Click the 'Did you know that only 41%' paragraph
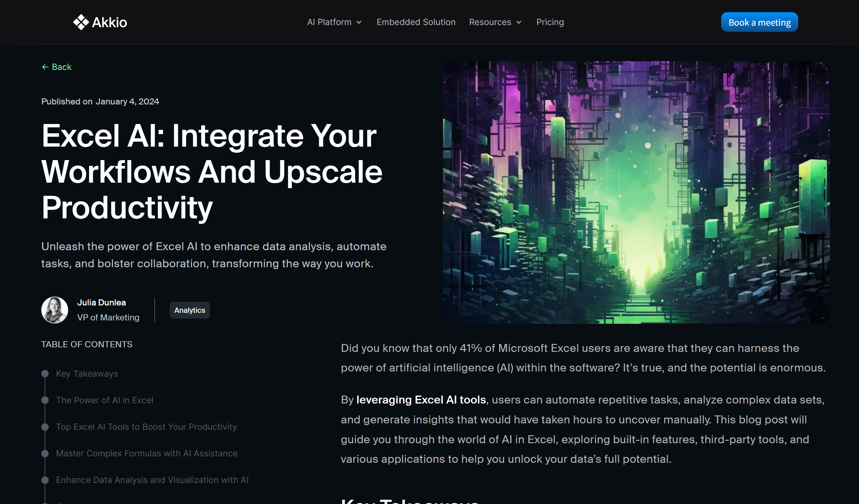Viewport: 859px width, 504px height. pyautogui.click(x=583, y=358)
